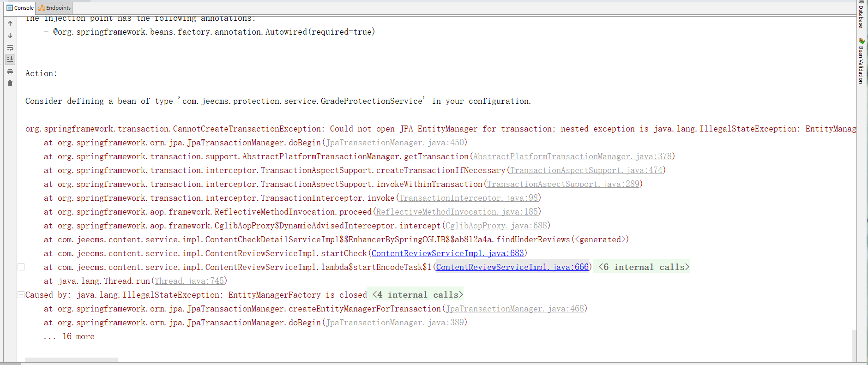The height and width of the screenshot is (365, 868).
Task: Clear console output with trash icon
Action: pyautogui.click(x=10, y=84)
